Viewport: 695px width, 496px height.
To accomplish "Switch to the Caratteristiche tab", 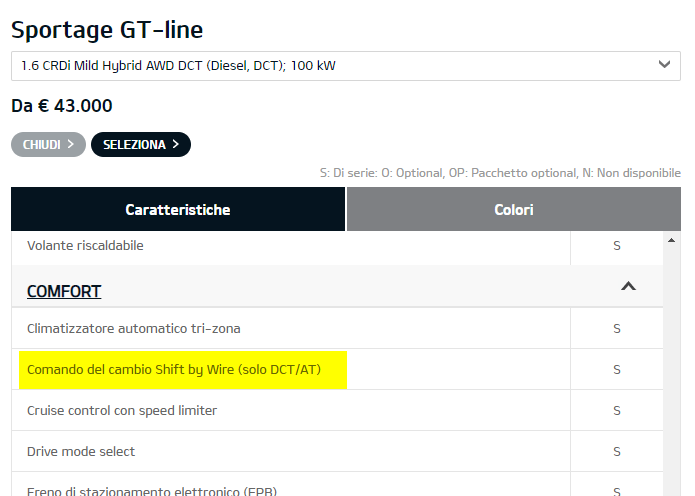I will 178,209.
